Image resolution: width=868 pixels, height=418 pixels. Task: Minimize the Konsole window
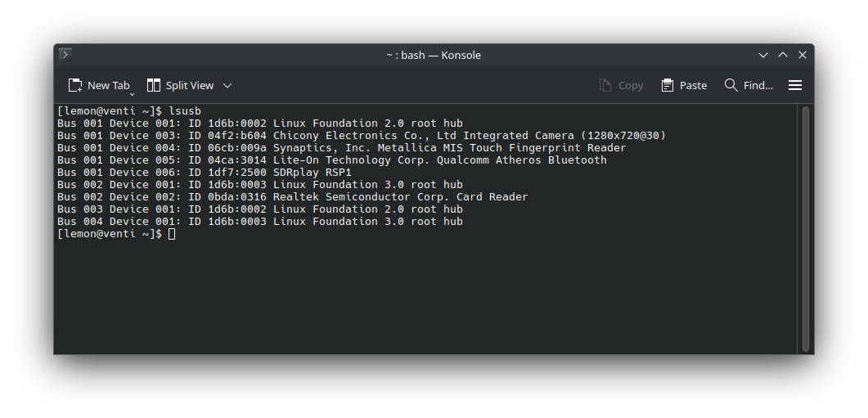[762, 55]
